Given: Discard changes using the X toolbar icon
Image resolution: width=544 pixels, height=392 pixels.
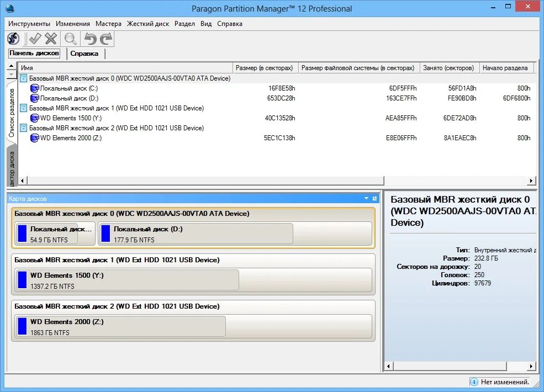Looking at the screenshot, I should tap(51, 39).
